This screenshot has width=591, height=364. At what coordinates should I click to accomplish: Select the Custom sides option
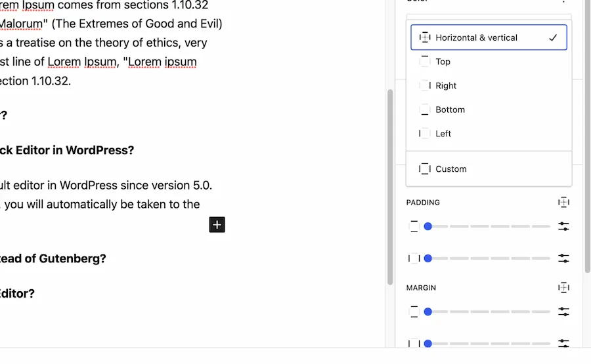(x=489, y=169)
